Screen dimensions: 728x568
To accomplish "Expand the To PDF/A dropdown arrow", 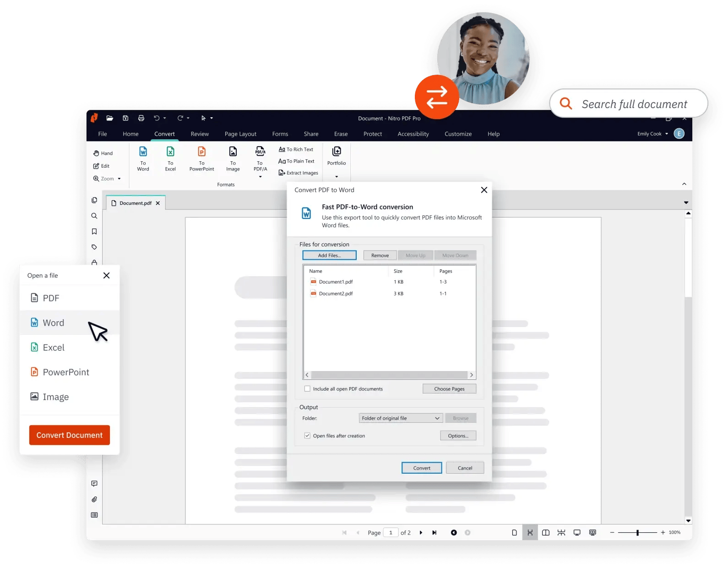I will (x=261, y=177).
